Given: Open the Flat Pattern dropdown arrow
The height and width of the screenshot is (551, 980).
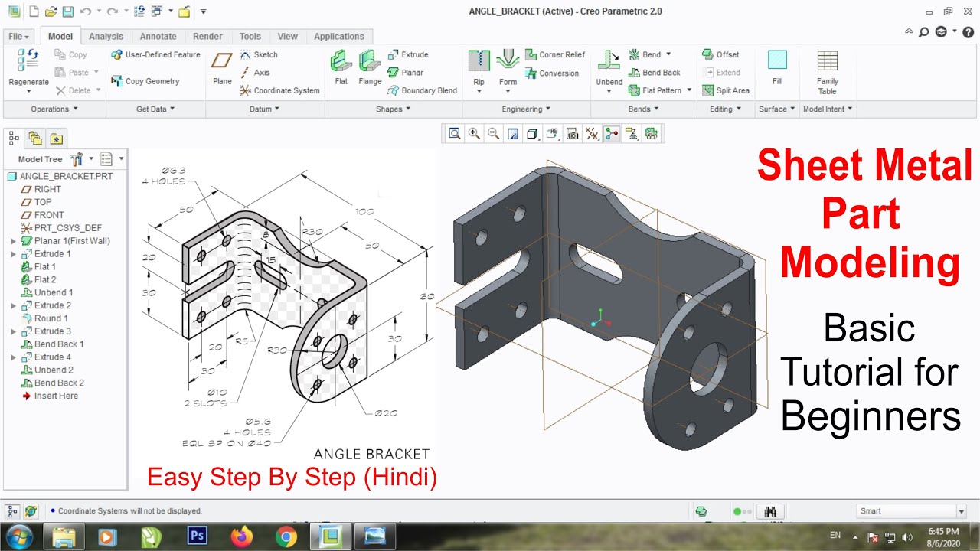Looking at the screenshot, I should click(x=689, y=90).
